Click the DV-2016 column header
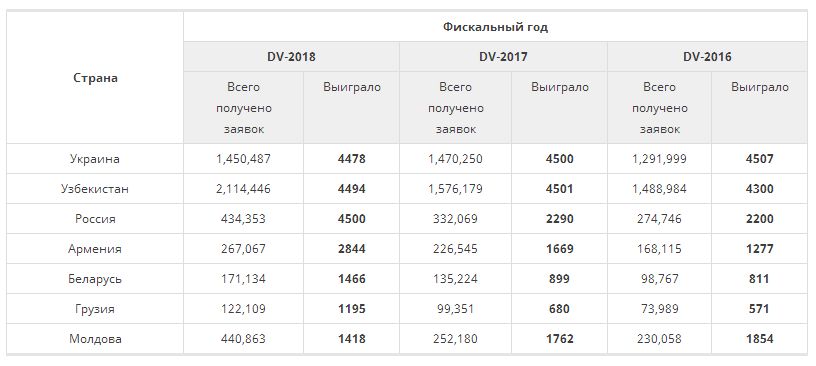The height and width of the screenshot is (366, 816). 707,57
